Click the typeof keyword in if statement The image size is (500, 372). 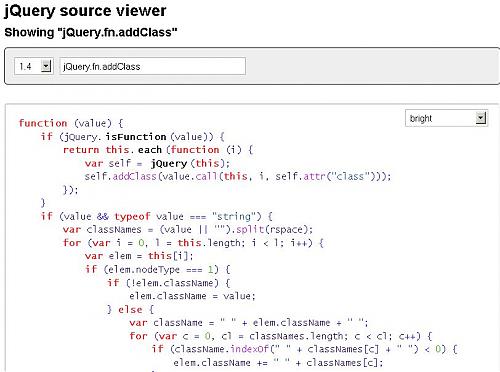(x=132, y=216)
